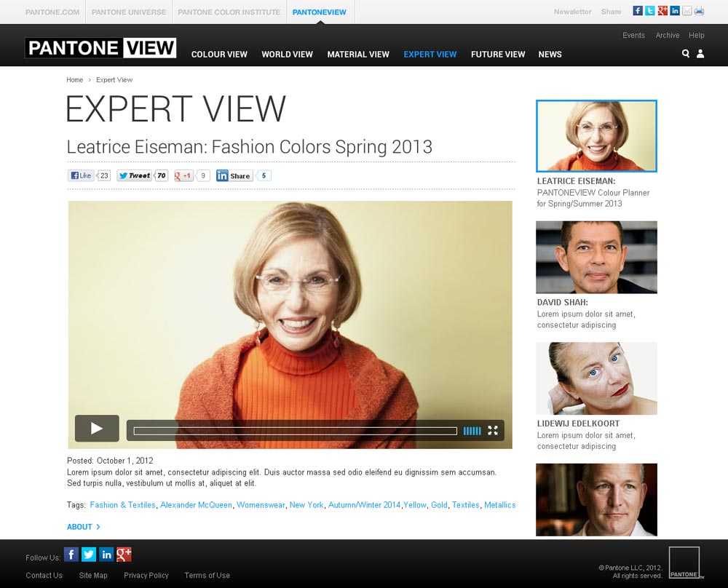728x588 pixels.
Task: Click Expert View breadcrumb
Action: (x=114, y=80)
